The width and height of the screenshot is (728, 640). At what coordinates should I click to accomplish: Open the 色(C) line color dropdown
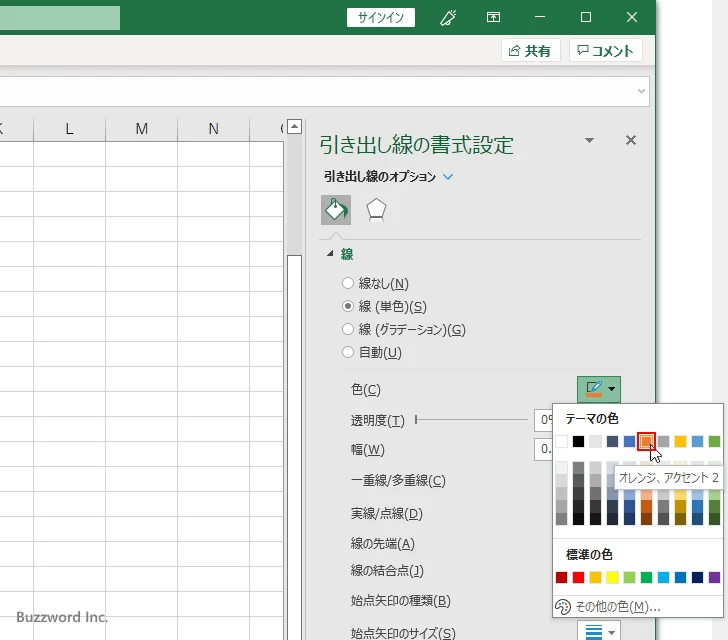599,389
